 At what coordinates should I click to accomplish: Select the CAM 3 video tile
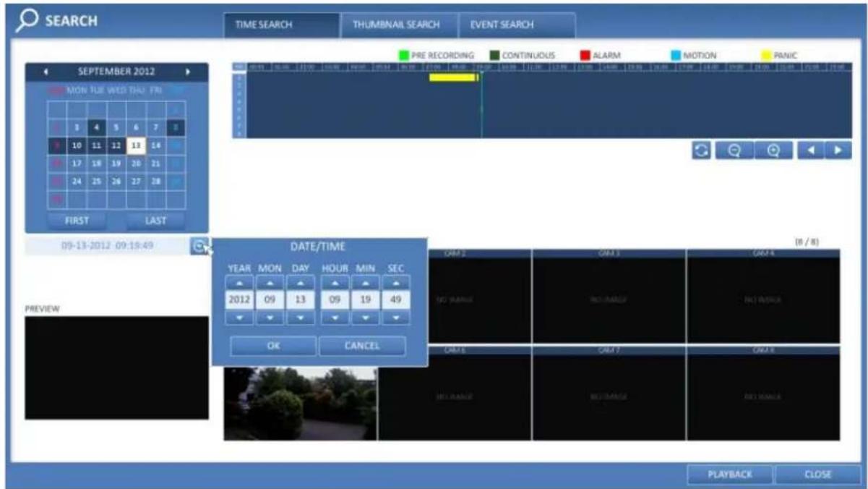pyautogui.click(x=609, y=296)
